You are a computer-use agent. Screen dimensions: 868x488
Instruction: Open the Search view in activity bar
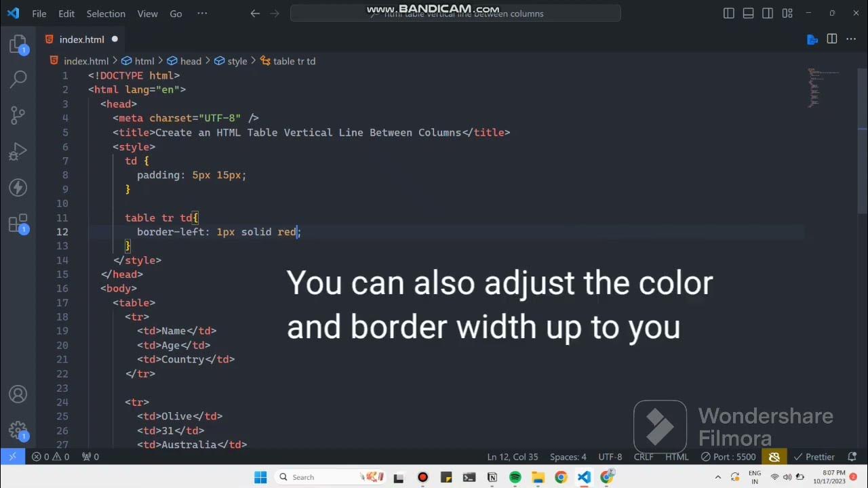[18, 79]
